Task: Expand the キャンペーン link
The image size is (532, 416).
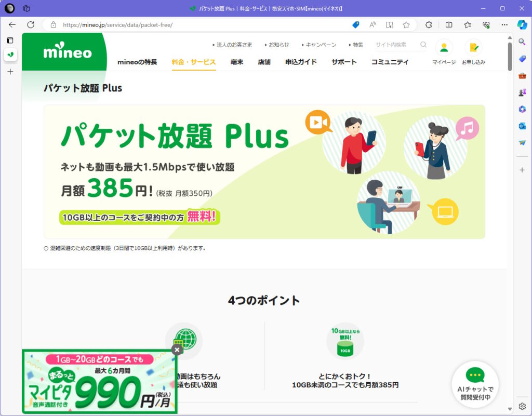Action: [319, 45]
